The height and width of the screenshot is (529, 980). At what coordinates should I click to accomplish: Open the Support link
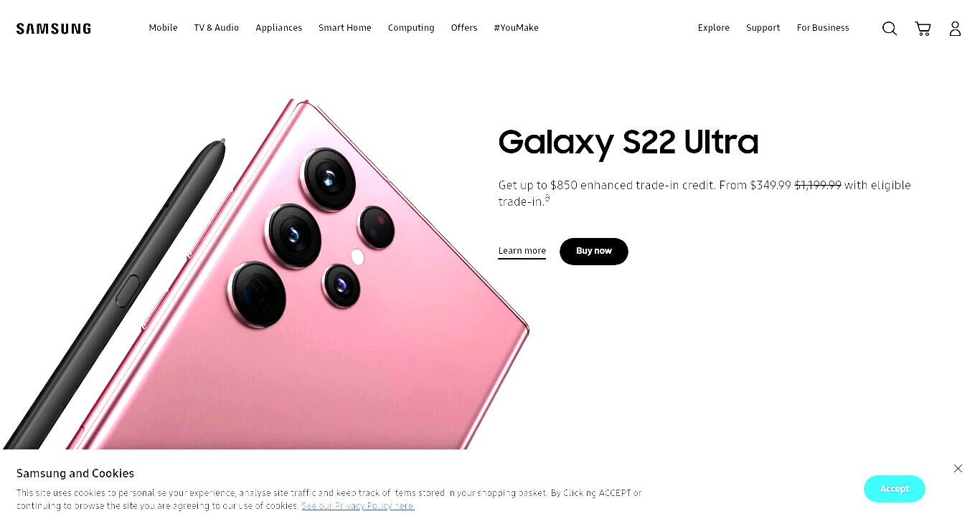click(x=763, y=28)
